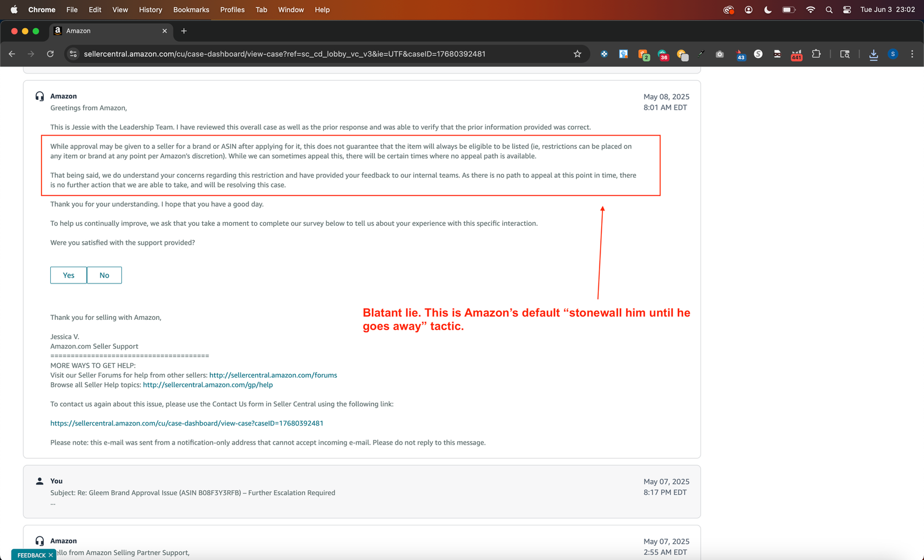Open the blue cross-shaped extension
Image resolution: width=924 pixels, height=560 pixels.
pyautogui.click(x=604, y=54)
